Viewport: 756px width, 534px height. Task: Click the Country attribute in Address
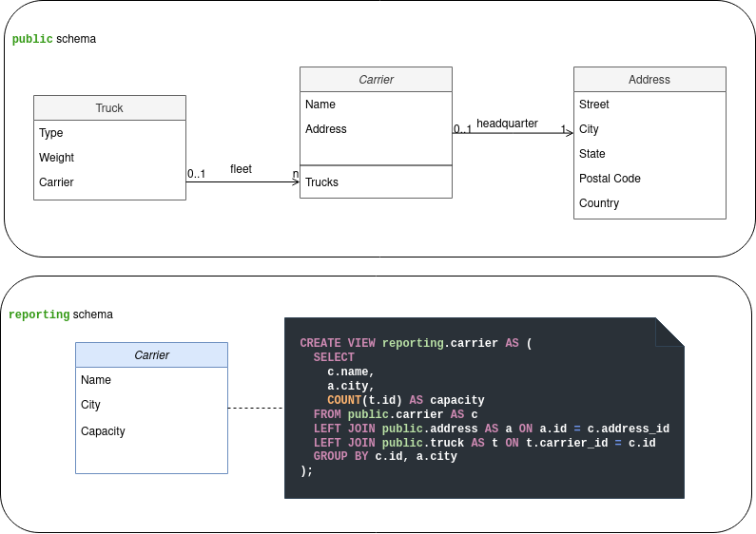[599, 203]
